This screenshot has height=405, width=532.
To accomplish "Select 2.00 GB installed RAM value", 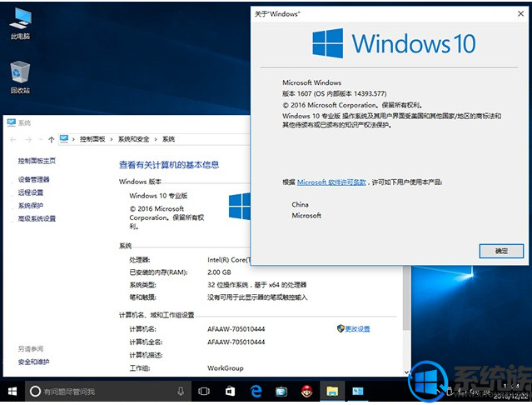I will [x=219, y=272].
